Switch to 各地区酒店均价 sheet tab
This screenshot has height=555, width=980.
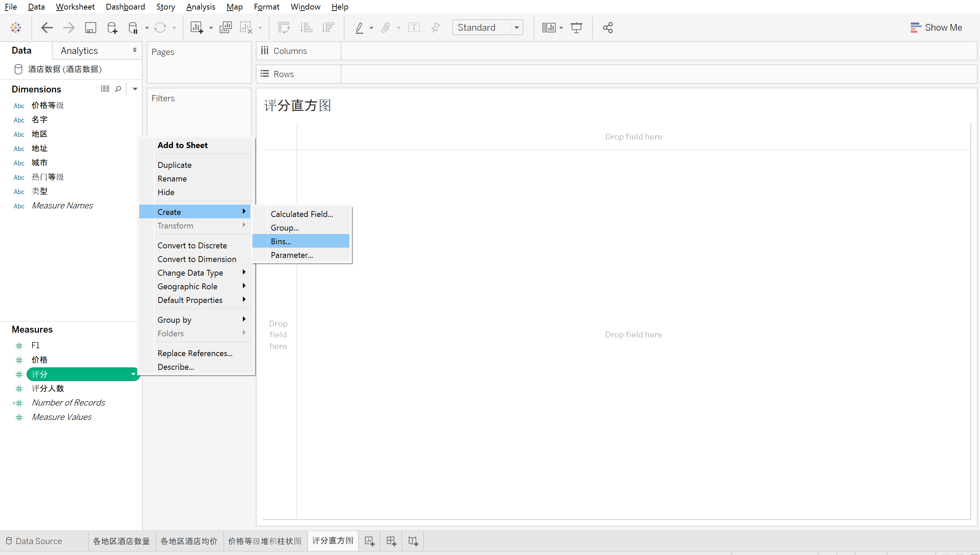pos(189,541)
